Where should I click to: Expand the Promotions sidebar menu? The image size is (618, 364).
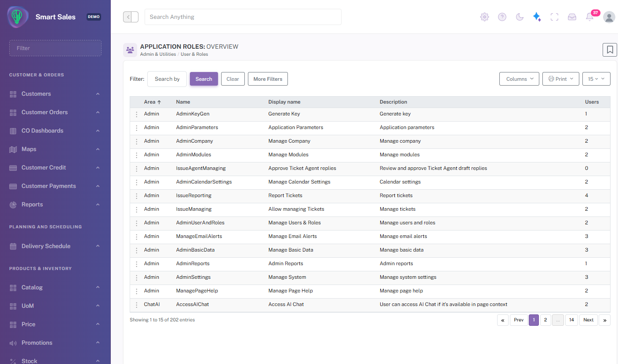55,343
